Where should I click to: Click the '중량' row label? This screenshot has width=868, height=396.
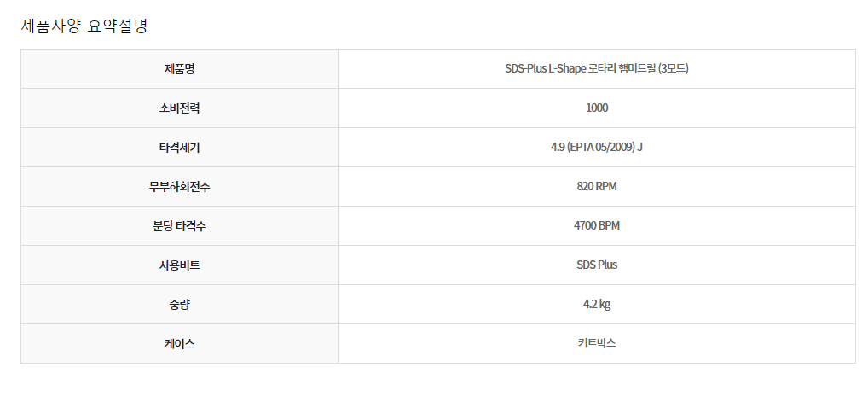[179, 305]
